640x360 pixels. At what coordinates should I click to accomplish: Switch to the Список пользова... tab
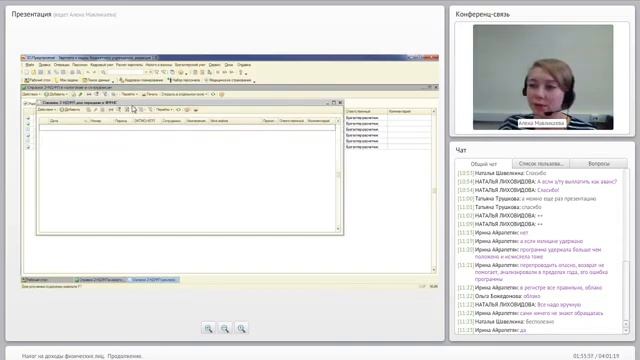click(541, 164)
